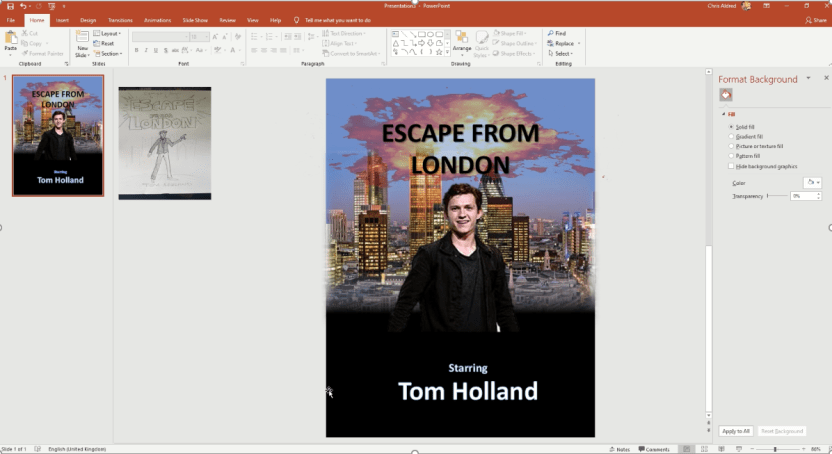Click the Undo arrow icon
The image size is (832, 454).
[x=23, y=6]
